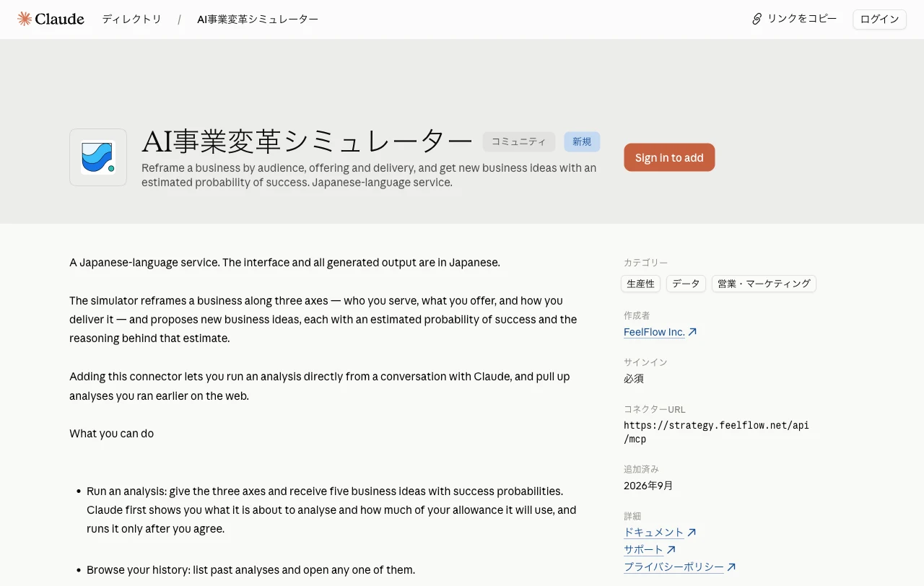Screen dimensions: 924x586
Task: Select the 生産性 category tag
Action: [640, 284]
